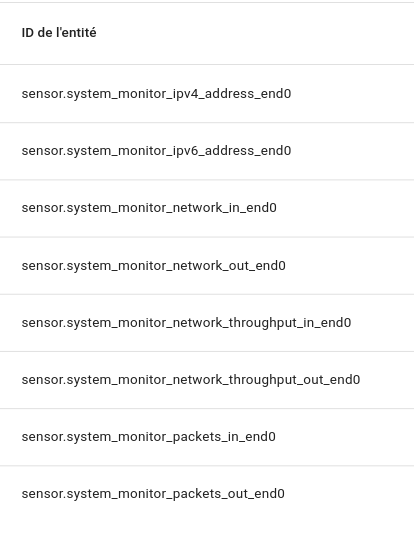This screenshot has width=414, height=536.
Task: Open the sensor.system_monitor_ipv4_address_end0 row
Action: tap(207, 94)
